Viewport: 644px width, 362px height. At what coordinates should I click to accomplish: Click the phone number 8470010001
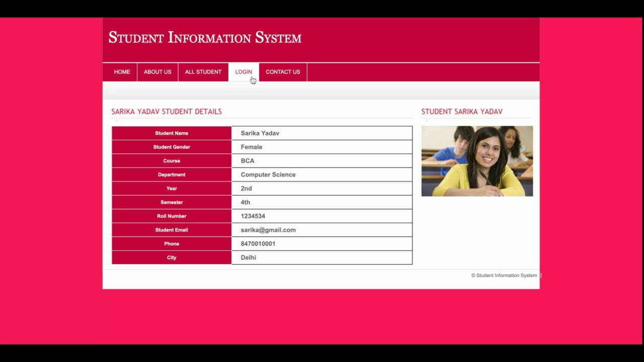click(x=258, y=244)
